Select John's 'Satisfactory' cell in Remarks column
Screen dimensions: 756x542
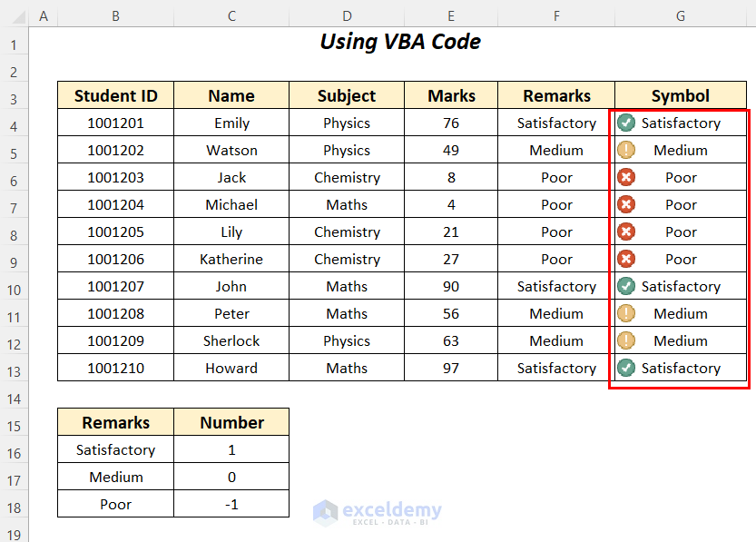tap(556, 286)
